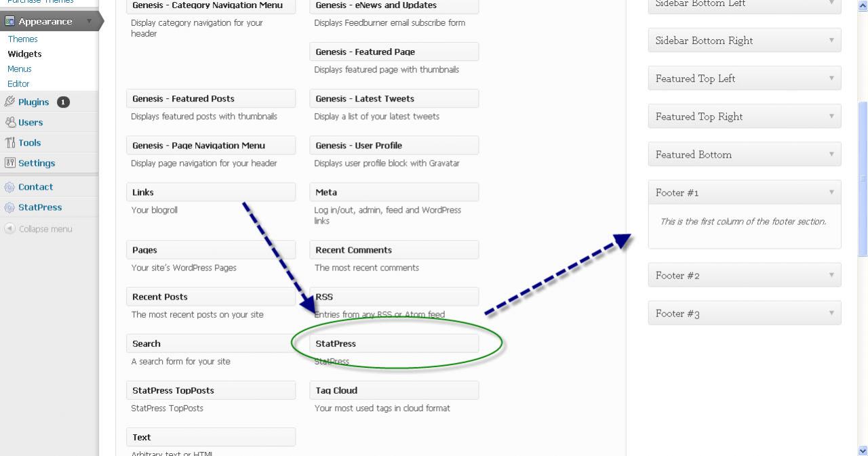Select the Genesis - User Profile widget
868x456 pixels.
(x=394, y=145)
